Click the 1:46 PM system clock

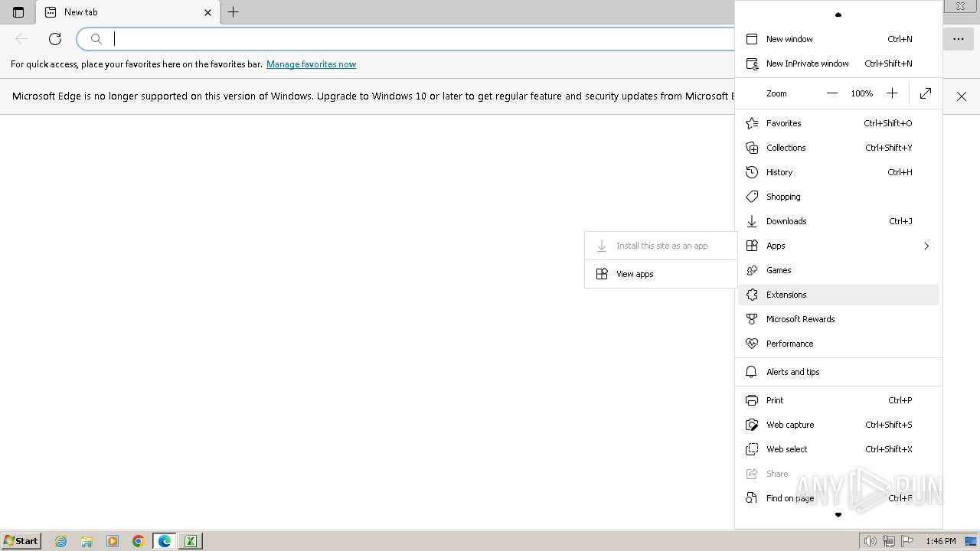(x=941, y=541)
